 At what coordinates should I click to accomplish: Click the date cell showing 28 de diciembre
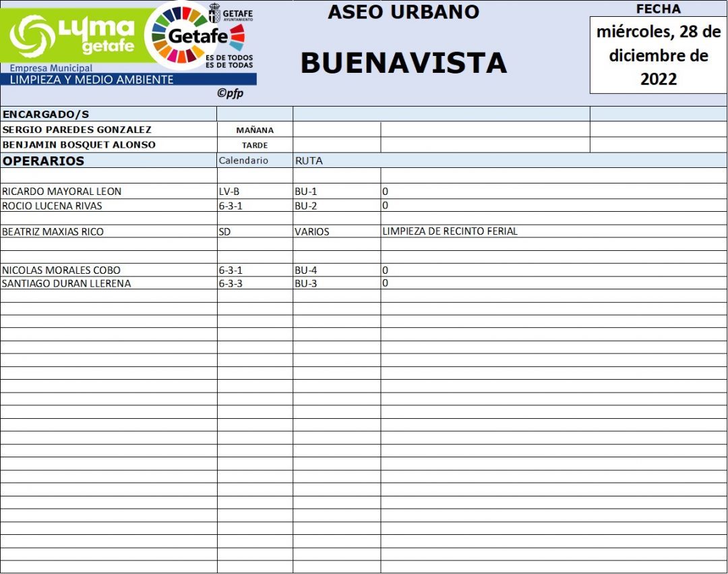(x=658, y=55)
